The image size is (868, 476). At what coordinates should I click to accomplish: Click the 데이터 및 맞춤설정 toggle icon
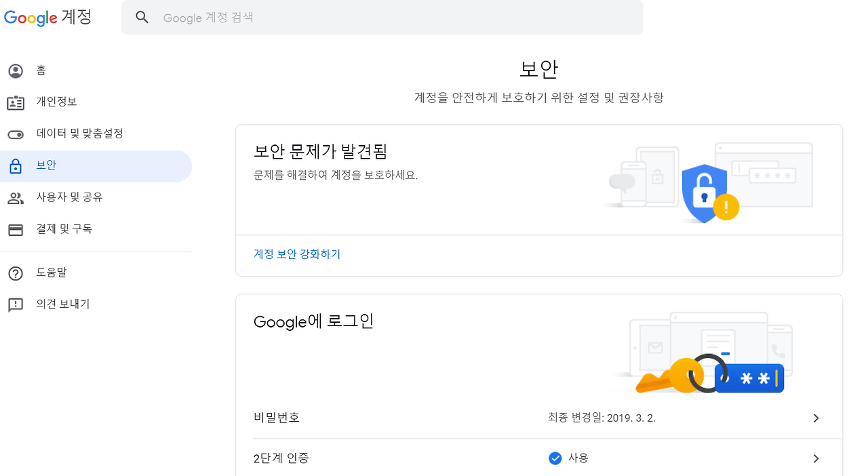16,134
